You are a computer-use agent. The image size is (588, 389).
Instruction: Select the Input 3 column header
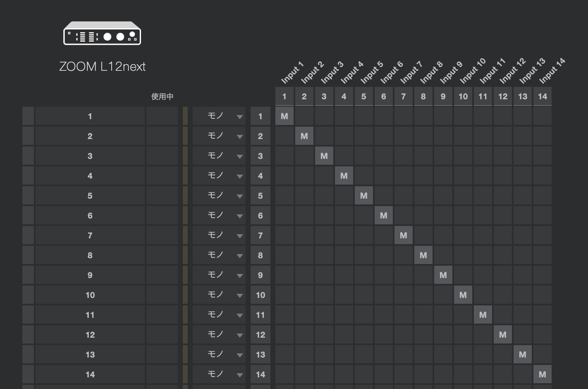pyautogui.click(x=324, y=96)
